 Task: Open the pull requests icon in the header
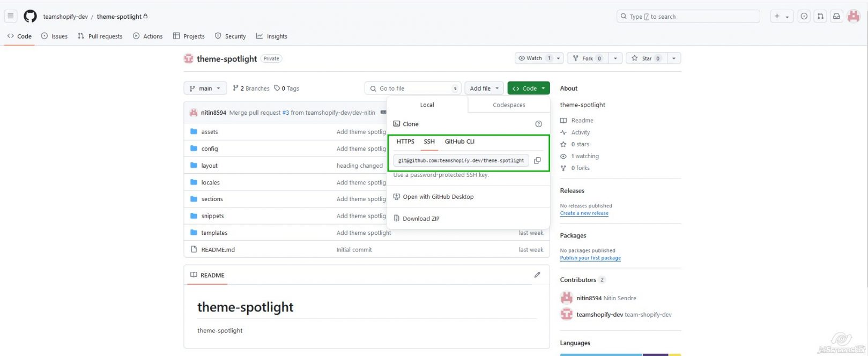pos(820,17)
